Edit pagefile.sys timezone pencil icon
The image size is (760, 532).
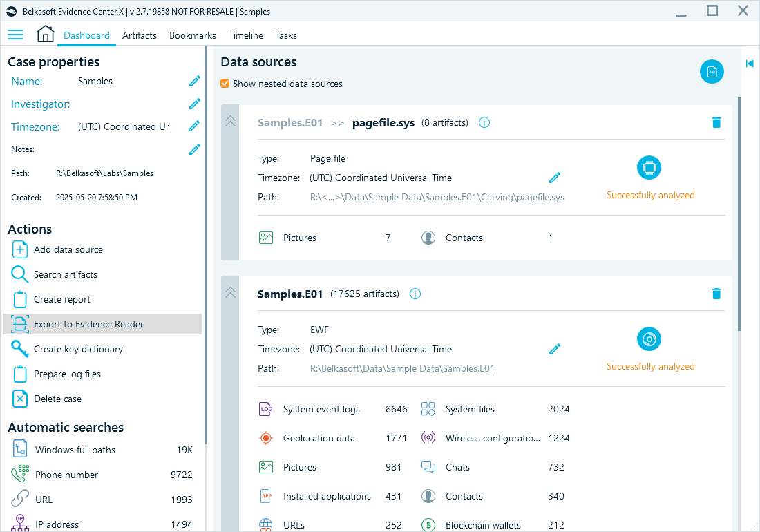pyautogui.click(x=555, y=178)
